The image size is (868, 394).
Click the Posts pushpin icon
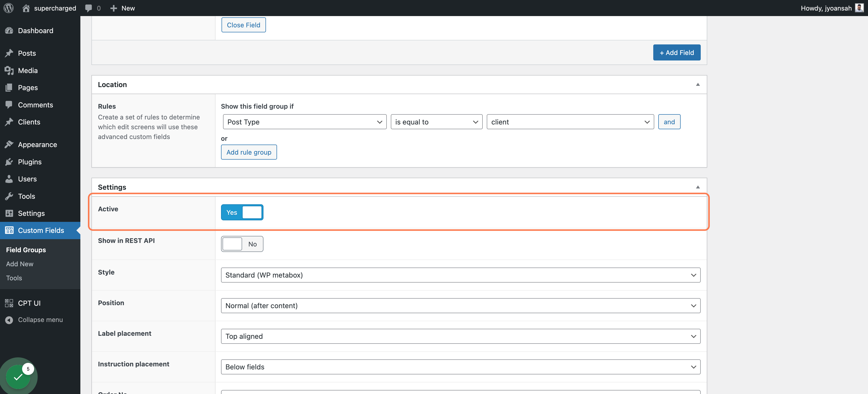pos(9,53)
